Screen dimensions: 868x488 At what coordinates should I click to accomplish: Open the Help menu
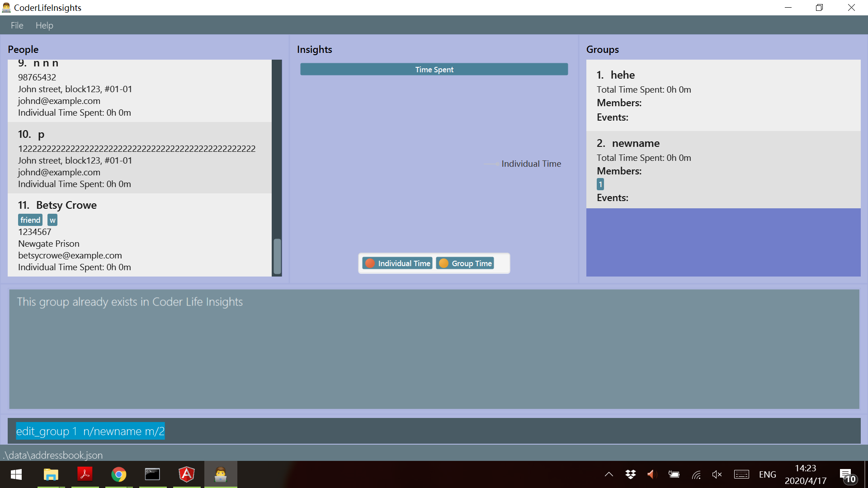[x=44, y=25]
